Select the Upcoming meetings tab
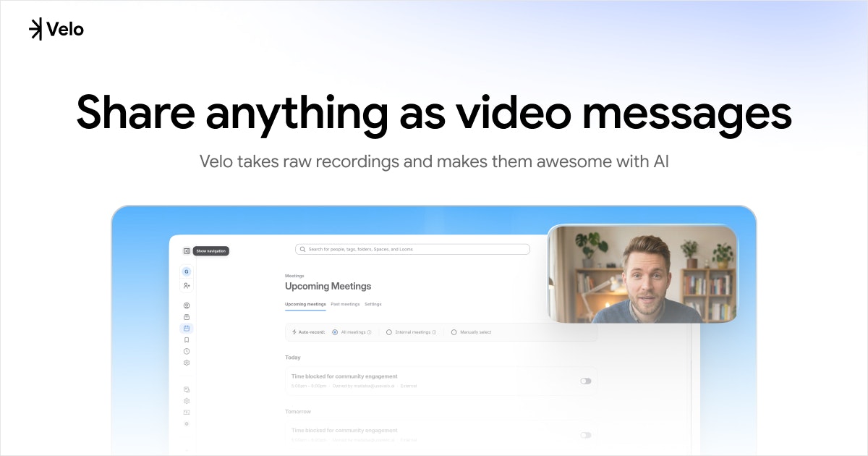 305,304
